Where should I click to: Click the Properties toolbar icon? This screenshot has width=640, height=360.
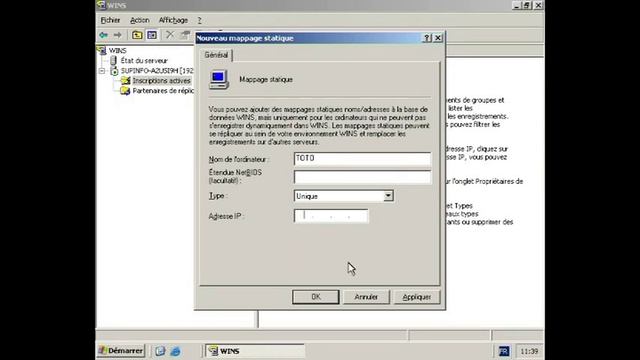[185, 35]
